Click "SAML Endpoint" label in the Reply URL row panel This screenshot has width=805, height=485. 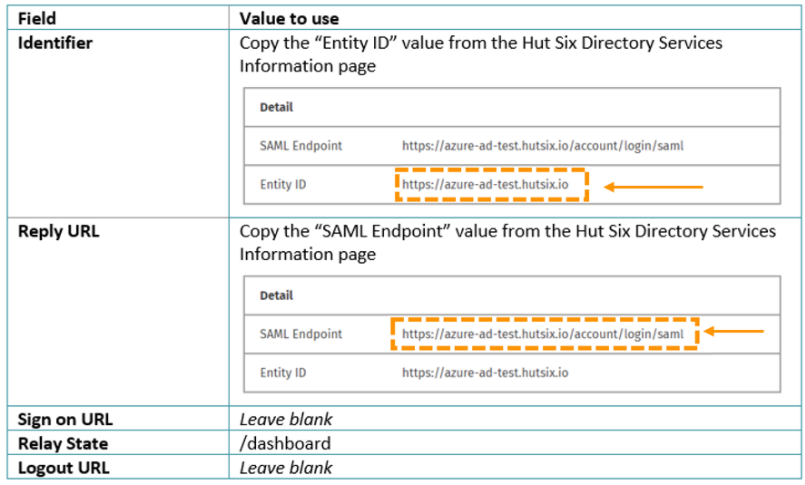[x=301, y=334]
